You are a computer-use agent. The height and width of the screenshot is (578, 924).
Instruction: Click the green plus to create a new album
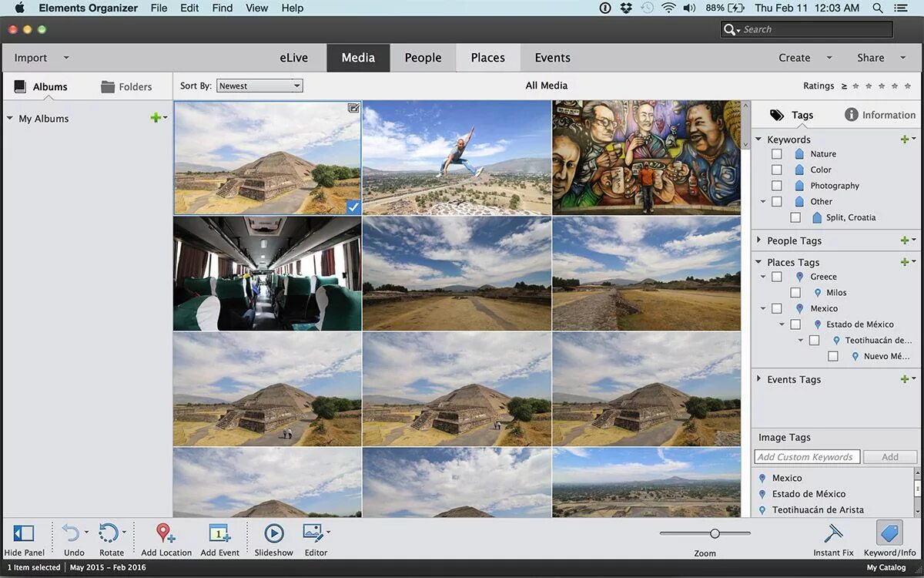point(156,118)
